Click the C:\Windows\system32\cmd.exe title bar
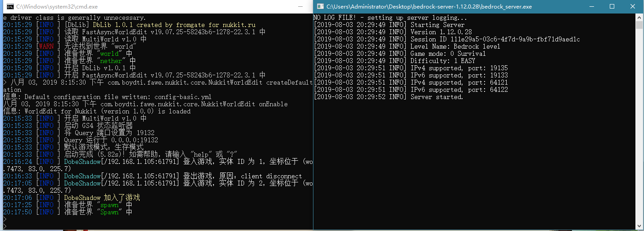The height and width of the screenshot is (231, 644). pos(135,7)
